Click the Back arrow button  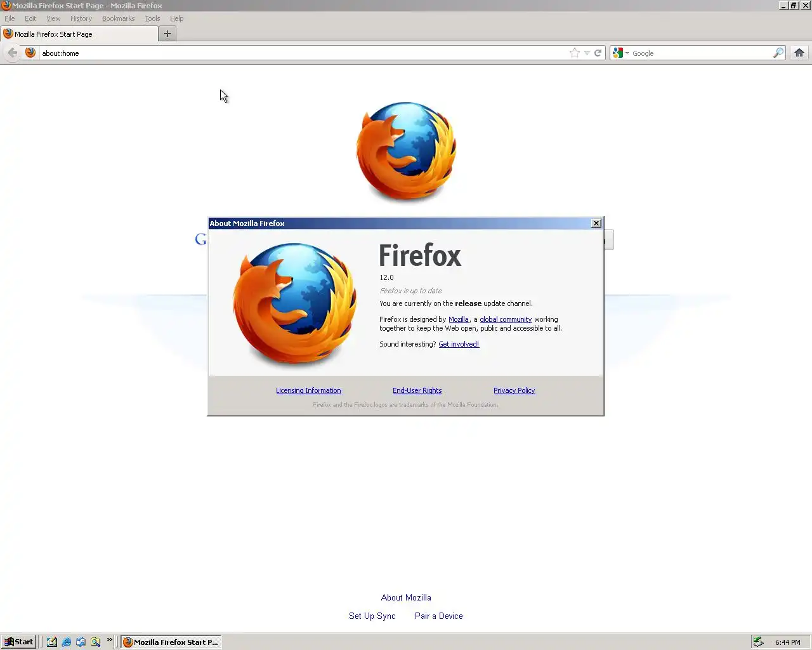(12, 53)
